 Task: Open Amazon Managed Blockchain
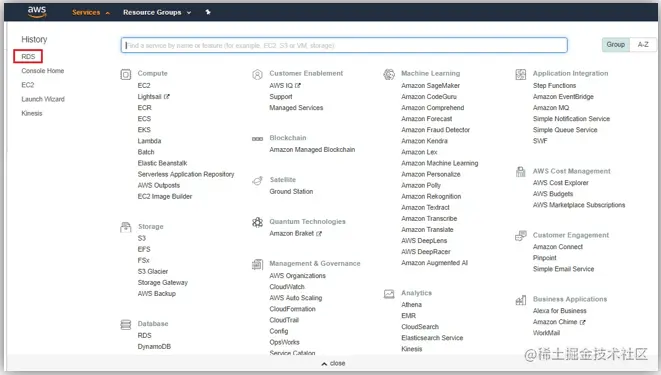(312, 150)
